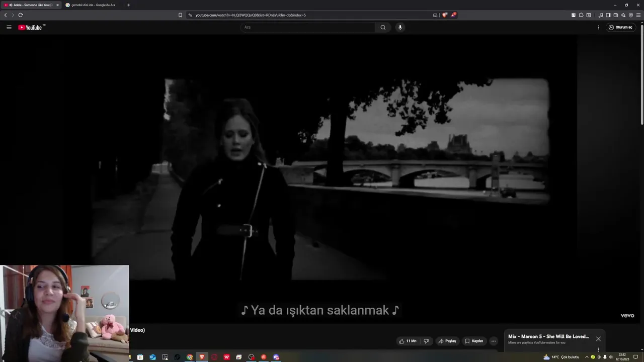Open options dots under the Mix popup
The image size is (644, 362).
click(x=598, y=349)
